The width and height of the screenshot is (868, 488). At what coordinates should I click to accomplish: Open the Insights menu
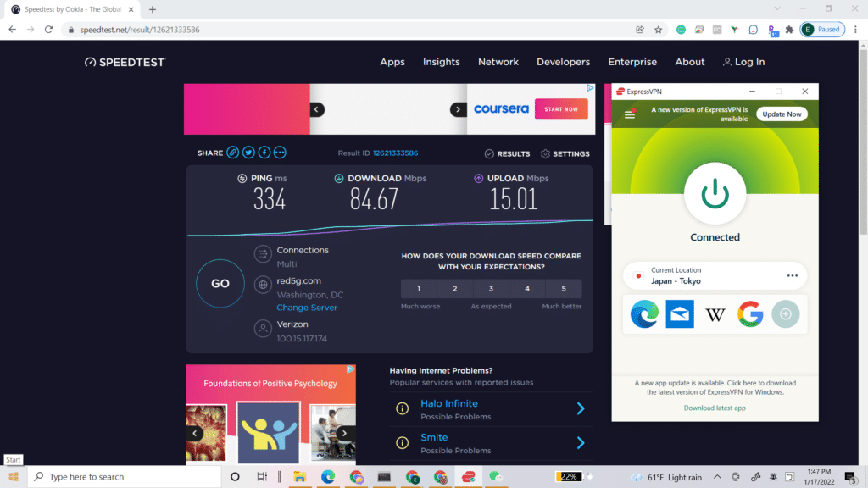coord(441,62)
